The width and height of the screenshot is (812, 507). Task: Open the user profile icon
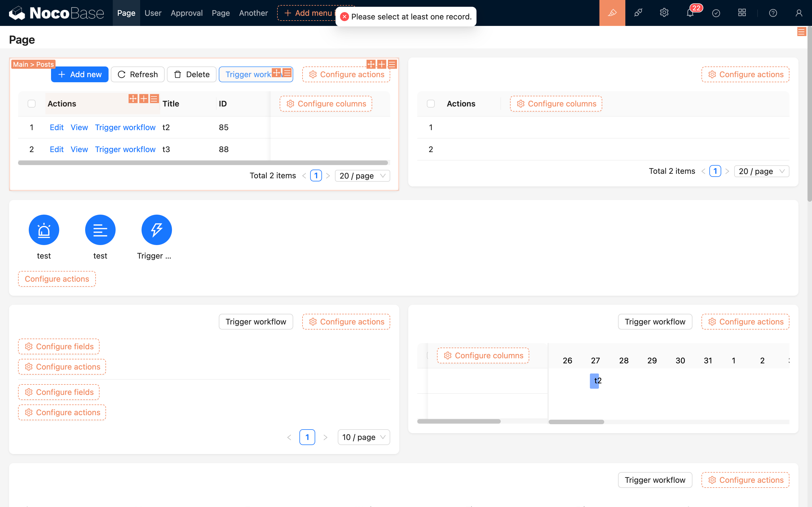[798, 13]
